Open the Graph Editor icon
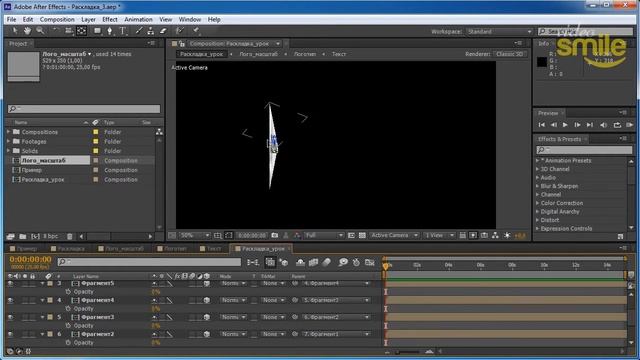The width and height of the screenshot is (640, 360). click(370, 262)
